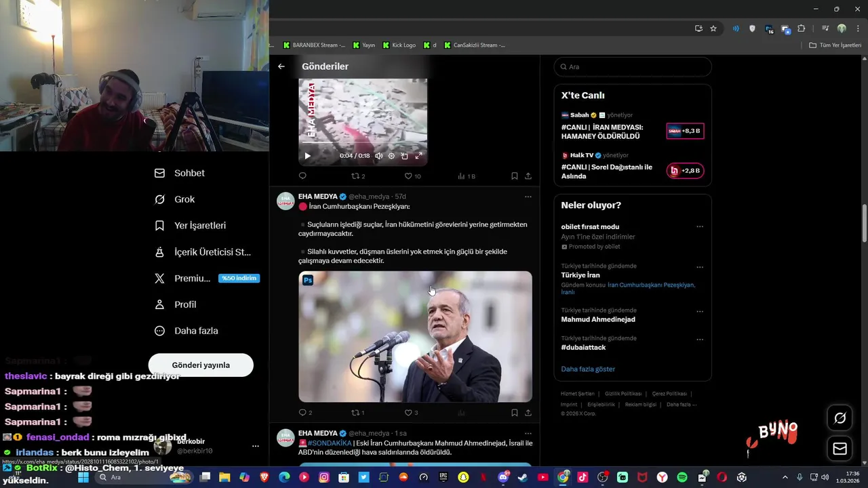Open Instagram from the taskbar
Image resolution: width=868 pixels, height=488 pixels.
(x=324, y=477)
